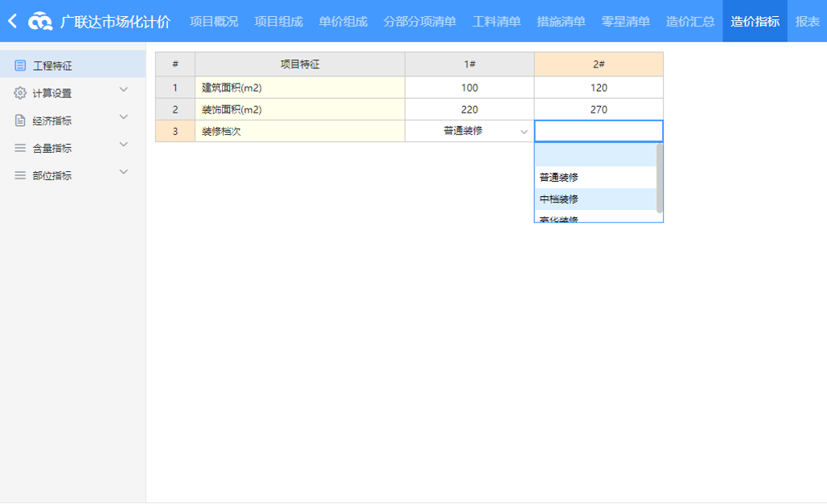Click the back arrow icon
Image resolution: width=827 pixels, height=504 pixels.
pyautogui.click(x=12, y=21)
